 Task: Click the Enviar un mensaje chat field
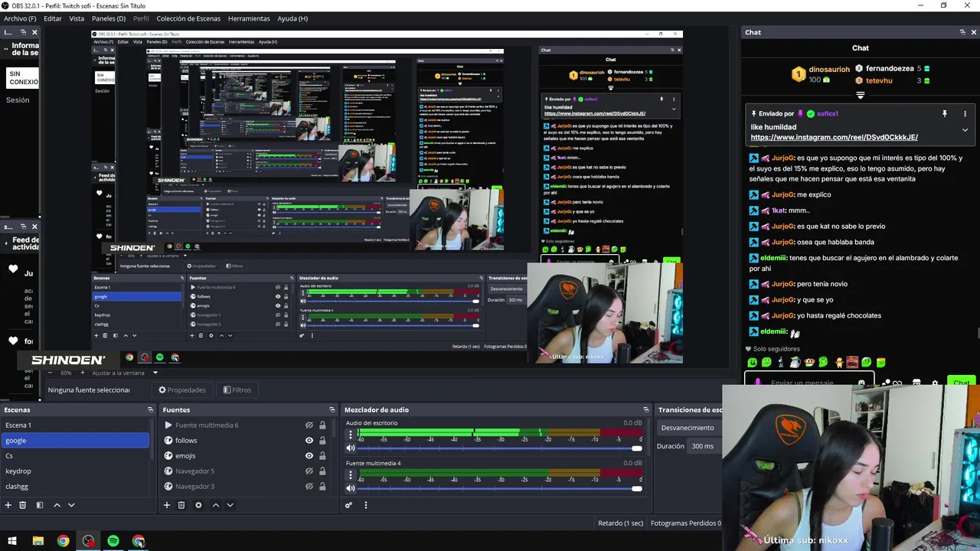[x=808, y=381]
